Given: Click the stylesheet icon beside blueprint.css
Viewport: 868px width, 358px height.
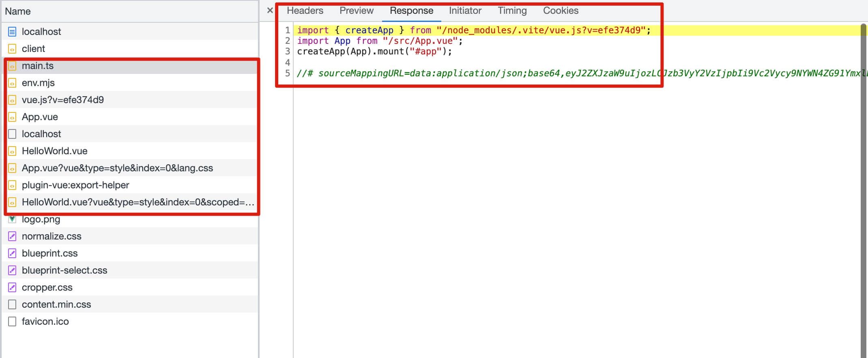Looking at the screenshot, I should [x=12, y=253].
